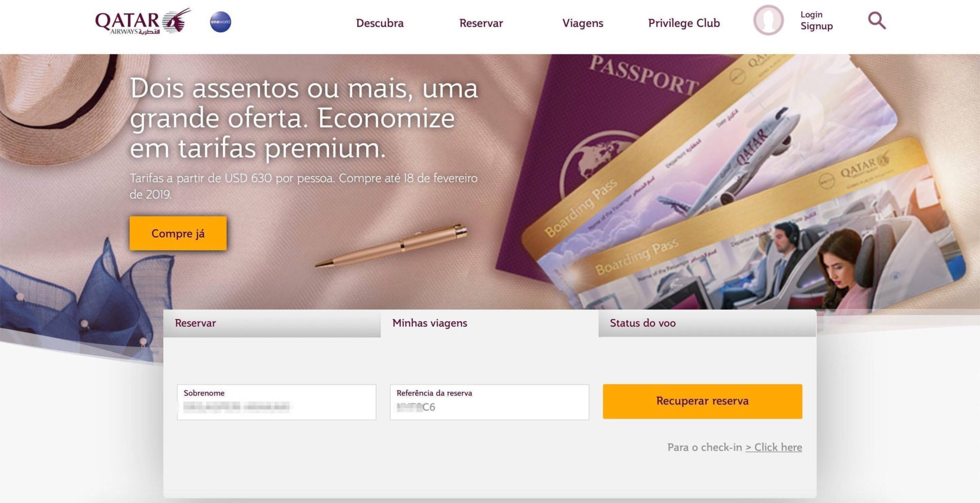This screenshot has width=980, height=503.
Task: Open the oneworld alliance badge
Action: pyautogui.click(x=220, y=22)
